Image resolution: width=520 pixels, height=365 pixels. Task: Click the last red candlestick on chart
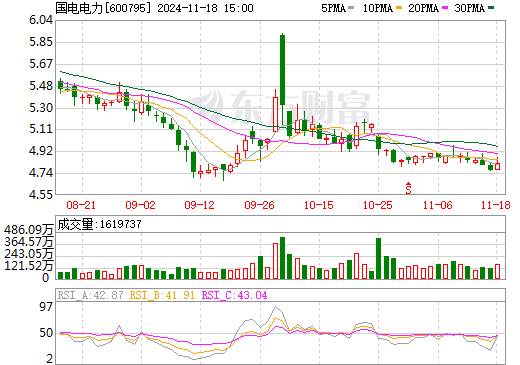[498, 165]
